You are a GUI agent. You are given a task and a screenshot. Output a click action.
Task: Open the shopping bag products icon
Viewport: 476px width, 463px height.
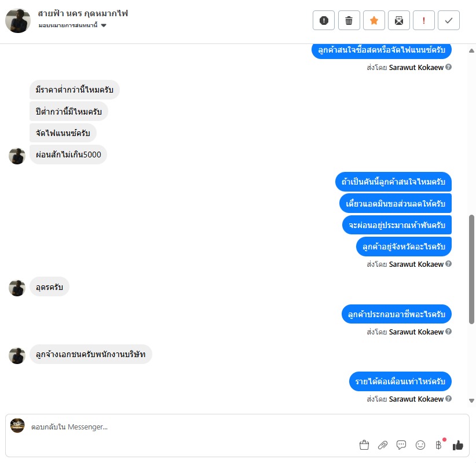(x=364, y=445)
